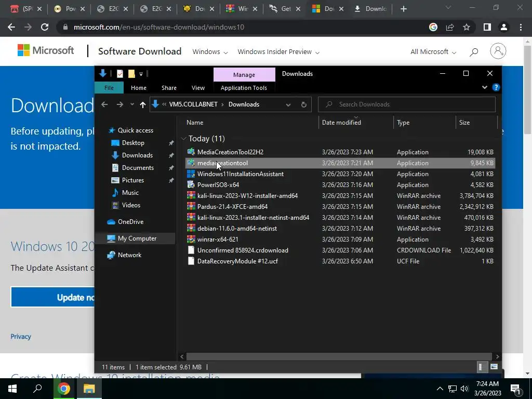This screenshot has height=399, width=532.
Task: Click the Update now button
Action: 52,297
